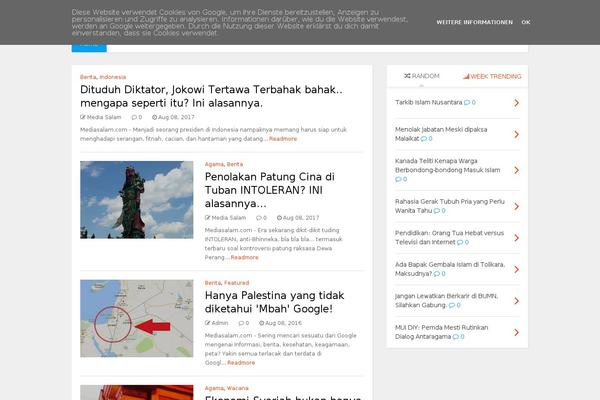Viewport: 600px width, 400px height.
Task: Click Berita category above Jokowi article
Action: click(x=88, y=77)
